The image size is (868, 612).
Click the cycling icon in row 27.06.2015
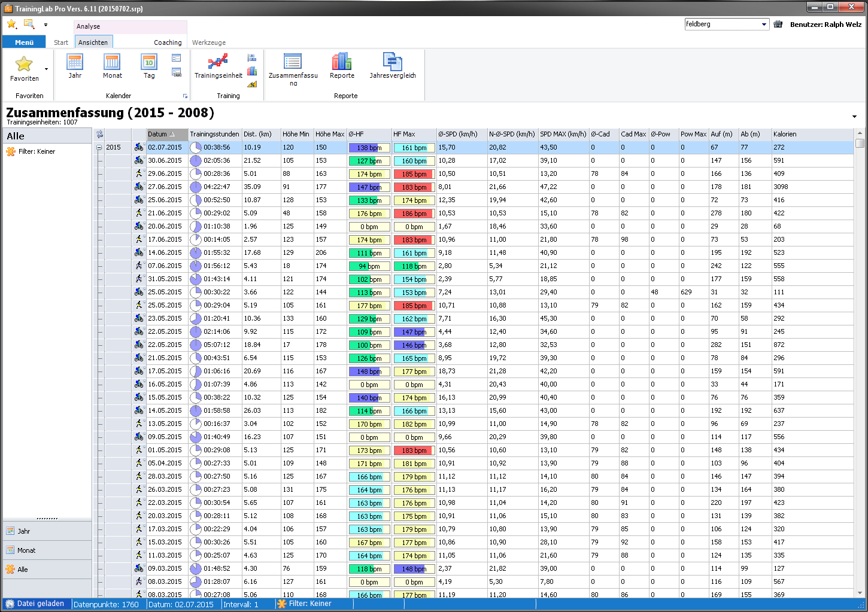[x=139, y=187]
